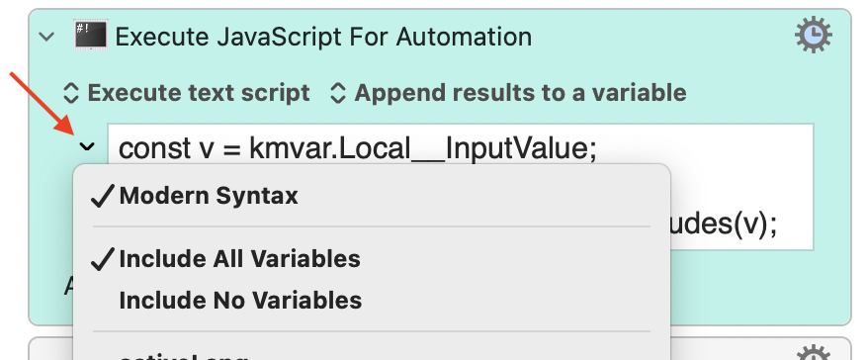The image size is (868, 360).
Task: Collapse the Execute JavaScript For Automation action
Action: [x=47, y=38]
